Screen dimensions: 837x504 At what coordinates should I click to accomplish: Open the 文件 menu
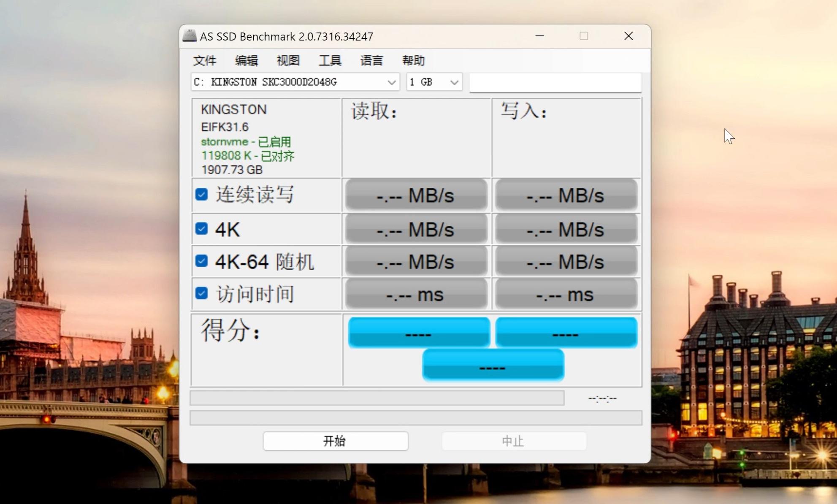[205, 61]
